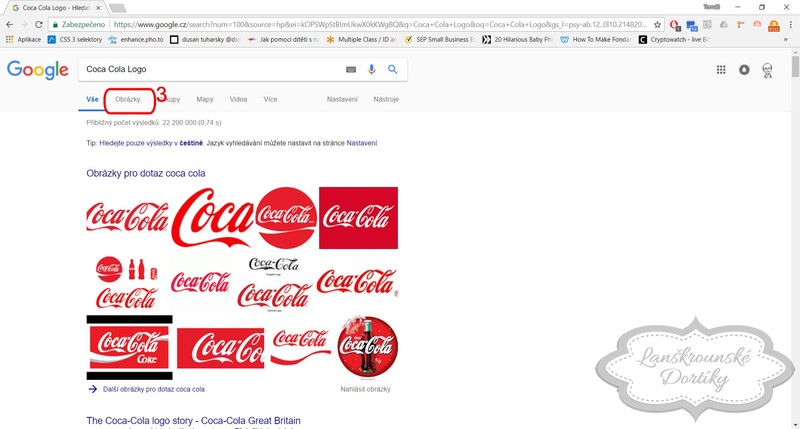Click the blue magnifier search icon
This screenshot has width=800, height=429.
393,69
